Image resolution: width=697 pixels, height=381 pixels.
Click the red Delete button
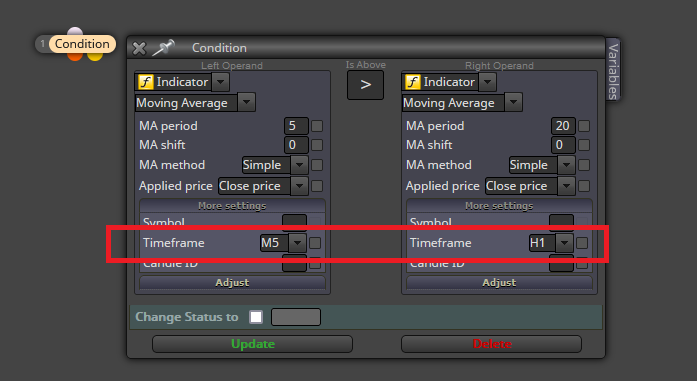[492, 344]
